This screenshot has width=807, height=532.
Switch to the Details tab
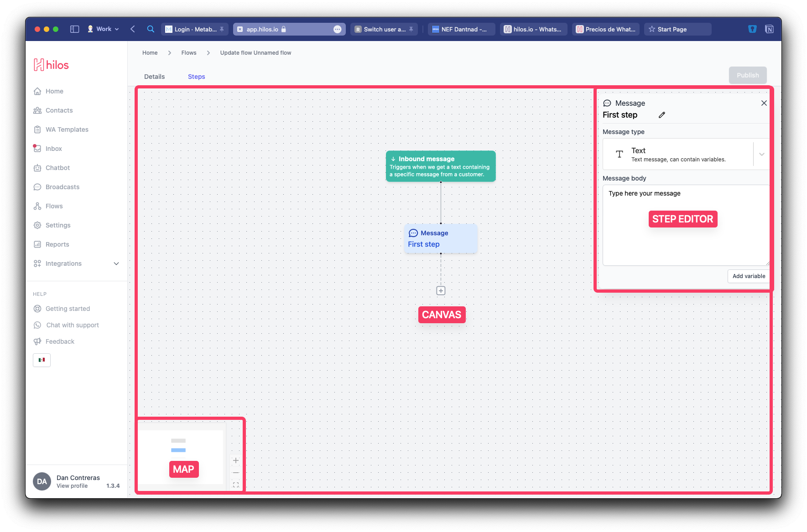(x=154, y=77)
